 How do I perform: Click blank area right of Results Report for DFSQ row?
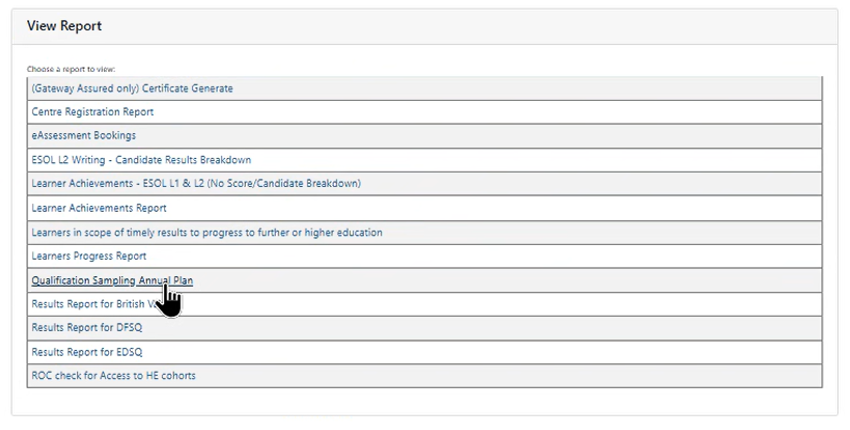point(500,328)
